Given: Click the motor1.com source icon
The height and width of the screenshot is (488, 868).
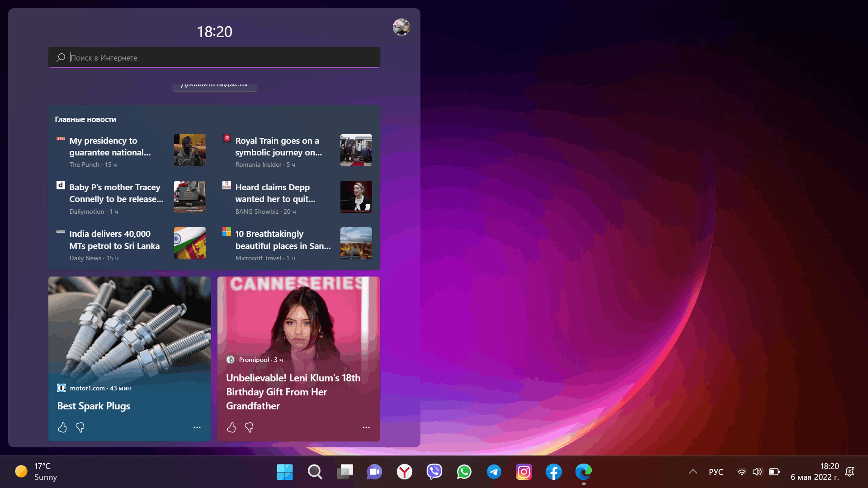Looking at the screenshot, I should point(61,388).
